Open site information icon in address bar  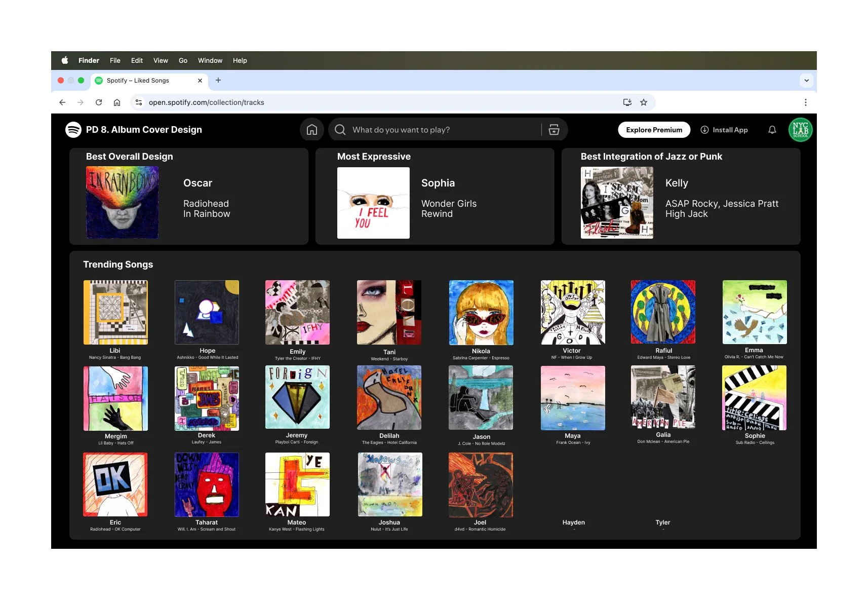[139, 102]
